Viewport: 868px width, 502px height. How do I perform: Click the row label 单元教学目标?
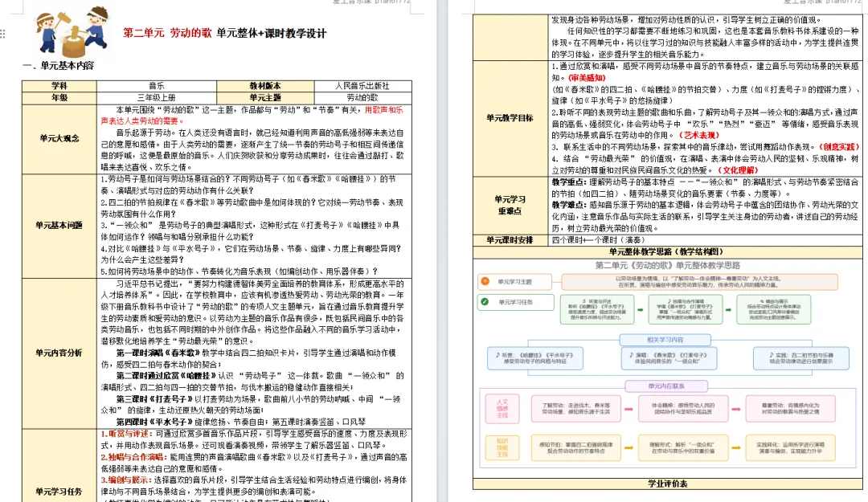coord(510,118)
